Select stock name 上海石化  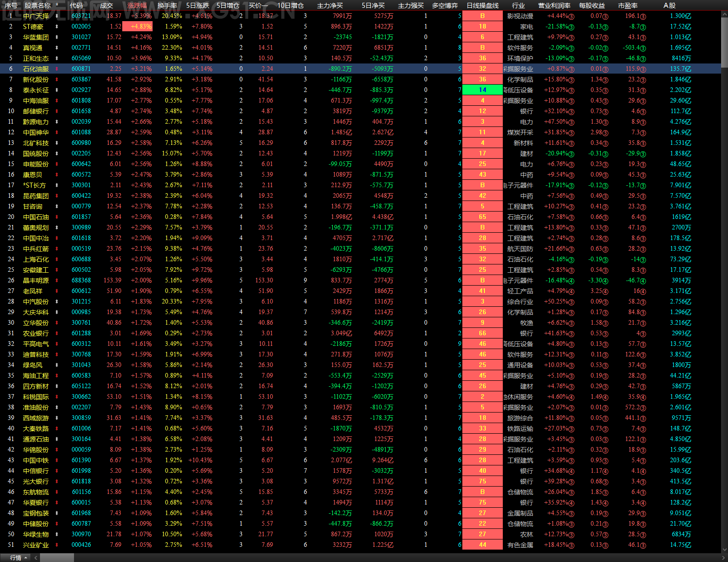[36, 259]
